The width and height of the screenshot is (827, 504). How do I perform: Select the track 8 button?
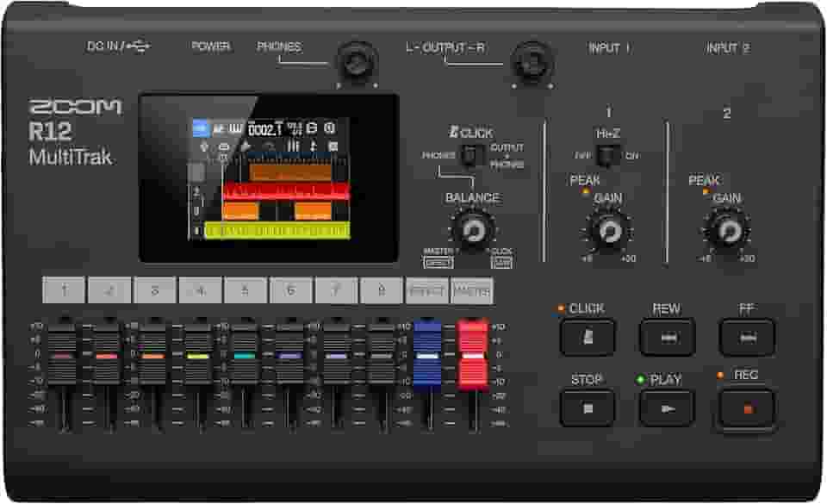pos(382,290)
